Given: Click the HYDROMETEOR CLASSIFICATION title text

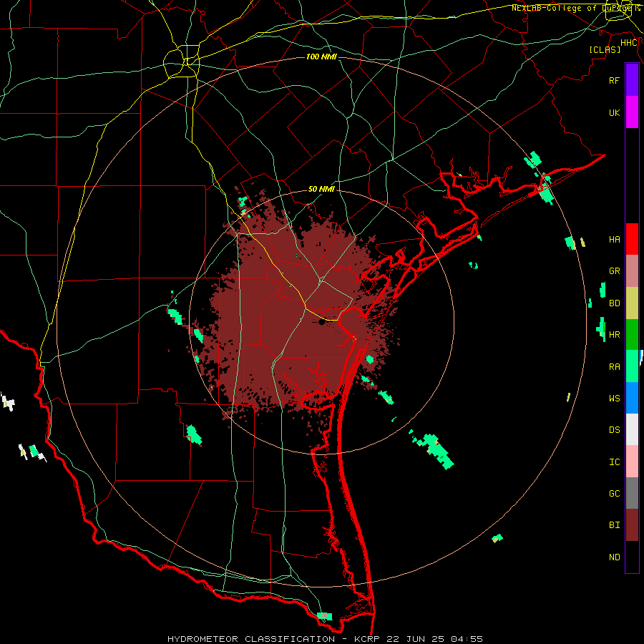Looking at the screenshot, I should [x=251, y=639].
